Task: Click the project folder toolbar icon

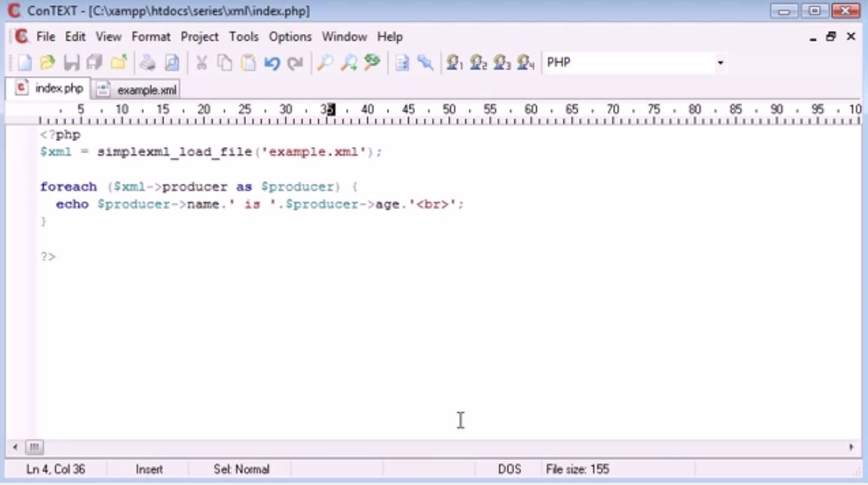Action: [x=118, y=63]
